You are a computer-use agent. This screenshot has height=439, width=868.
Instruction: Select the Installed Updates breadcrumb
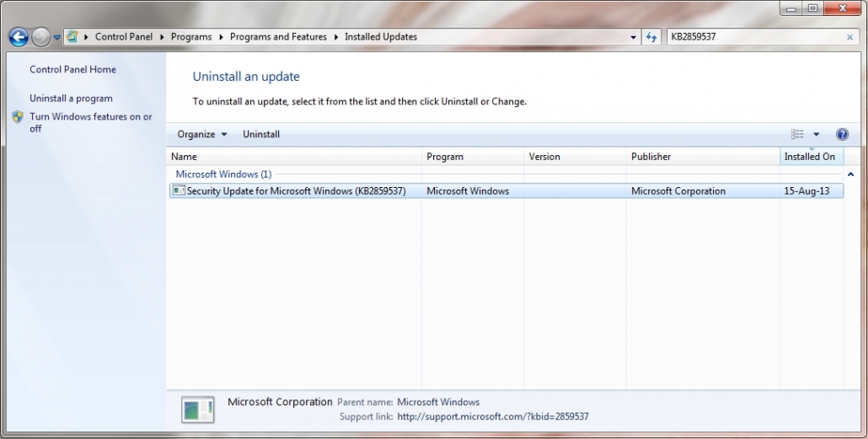381,37
